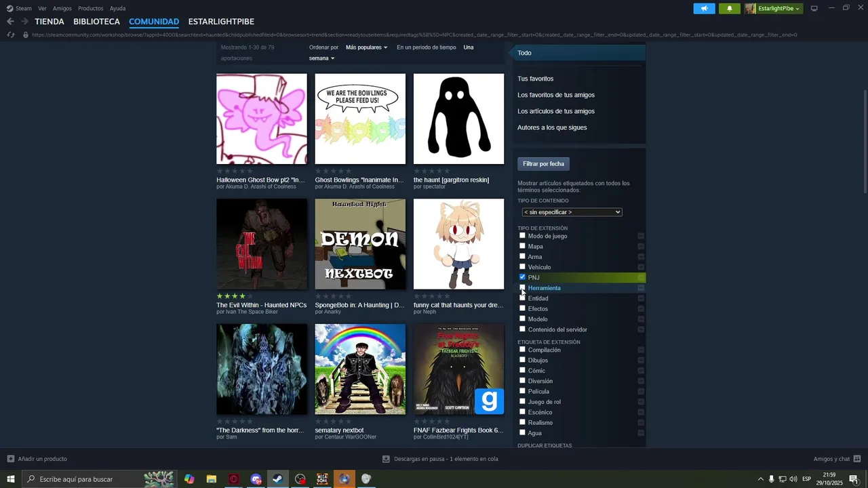Exclude the Modo de juego tag with minus icon
Image resolution: width=868 pixels, height=488 pixels.
[641, 236]
